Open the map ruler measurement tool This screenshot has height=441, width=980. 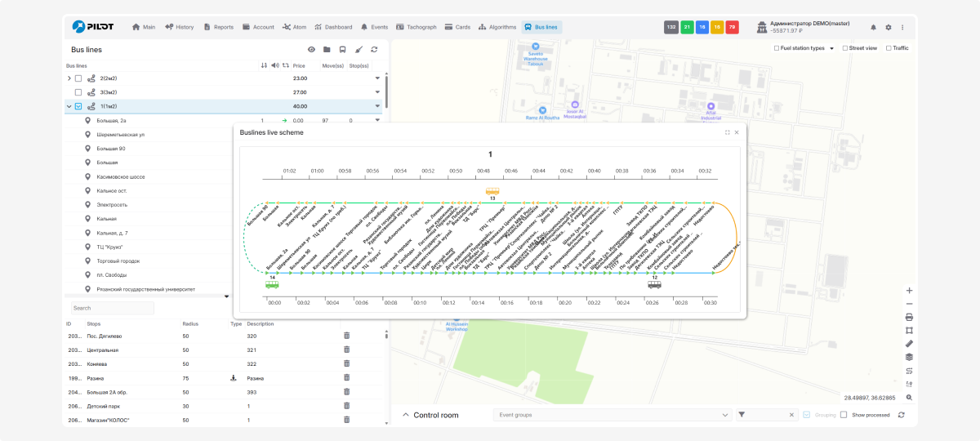coord(909,344)
